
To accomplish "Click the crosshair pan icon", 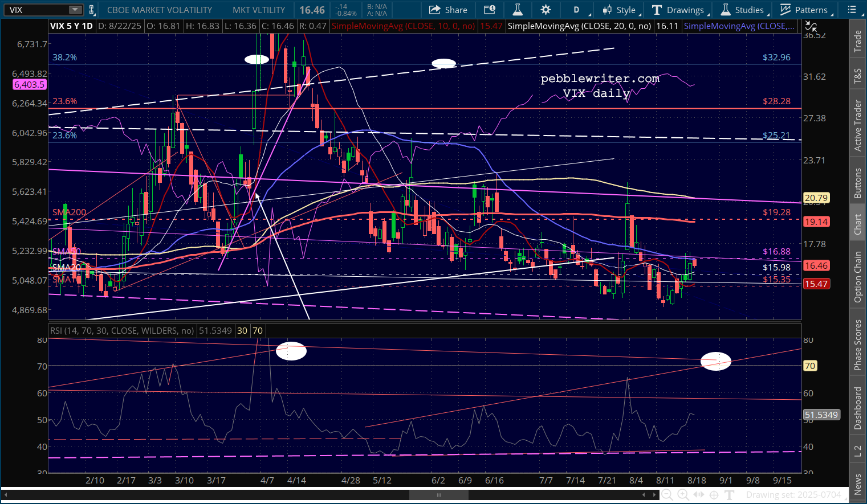I will 714,495.
